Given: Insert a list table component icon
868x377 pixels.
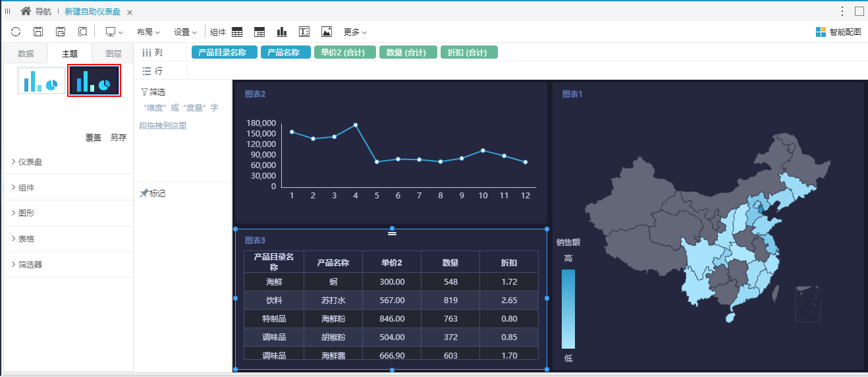Looking at the screenshot, I should [237, 32].
